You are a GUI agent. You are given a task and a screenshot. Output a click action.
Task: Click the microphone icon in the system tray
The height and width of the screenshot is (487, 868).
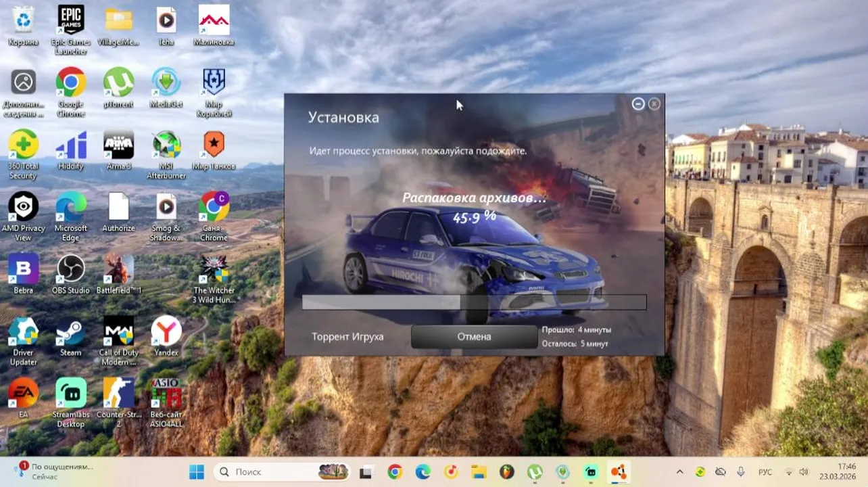click(741, 471)
